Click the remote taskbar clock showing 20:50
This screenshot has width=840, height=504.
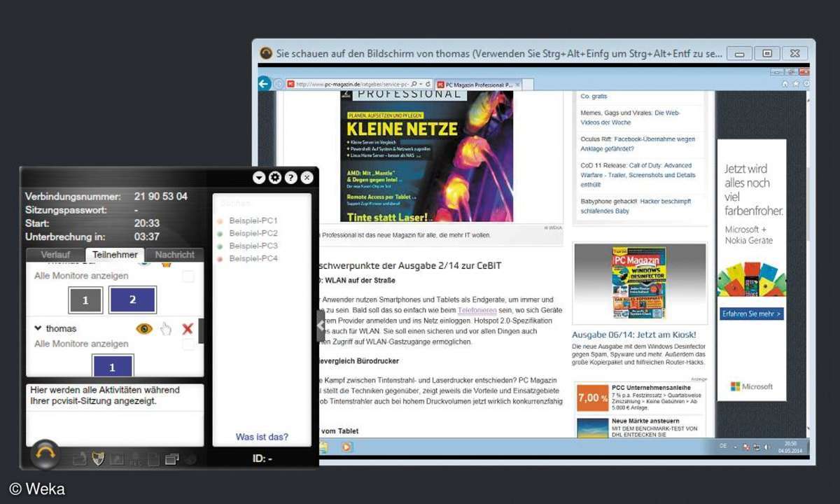pyautogui.click(x=790, y=447)
